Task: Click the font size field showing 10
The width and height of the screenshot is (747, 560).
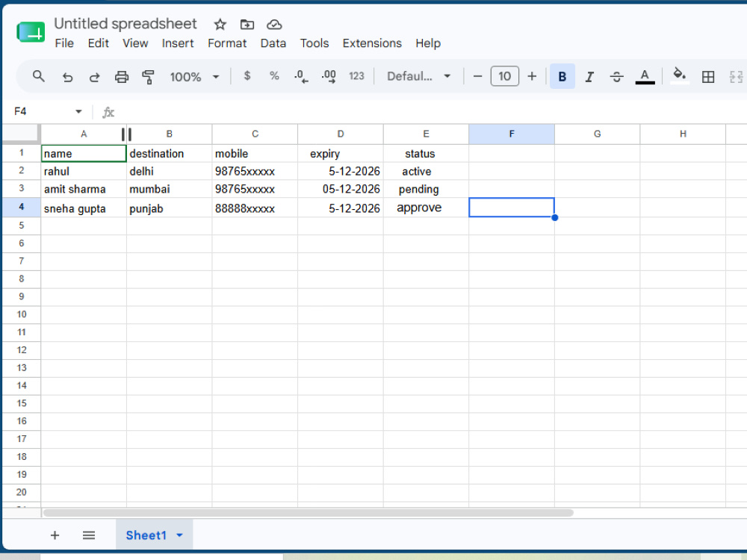Action: (504, 76)
